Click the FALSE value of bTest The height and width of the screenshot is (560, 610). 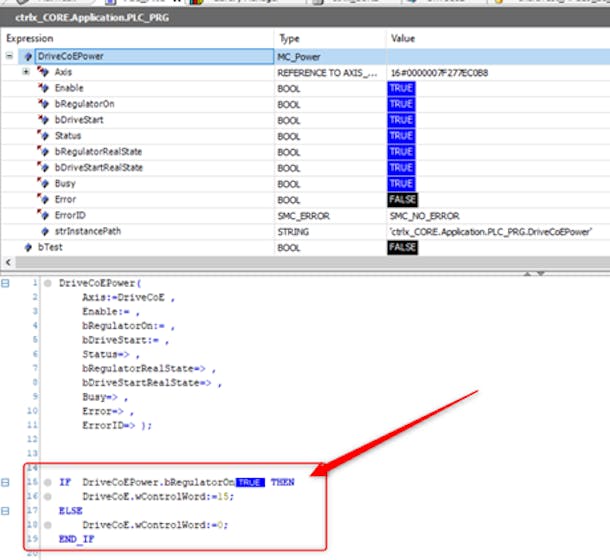click(x=403, y=248)
